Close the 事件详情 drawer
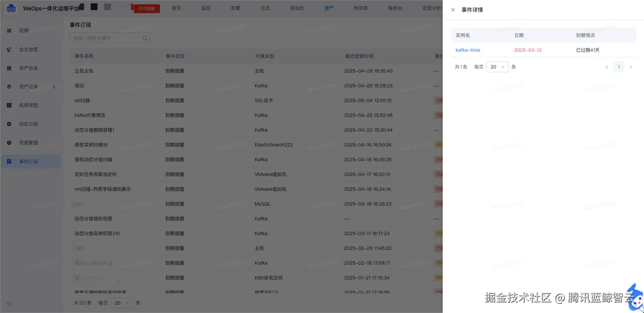Viewport: 644px width, 313px height. click(x=453, y=10)
